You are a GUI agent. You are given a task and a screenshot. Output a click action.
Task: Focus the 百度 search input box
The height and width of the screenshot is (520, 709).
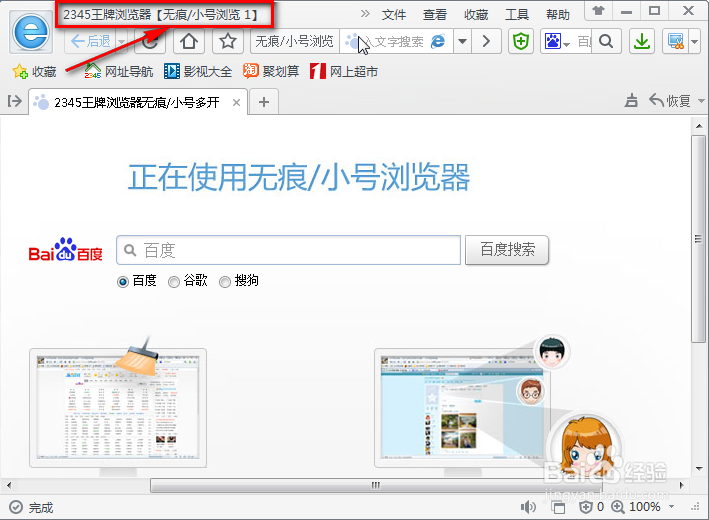[x=288, y=250]
